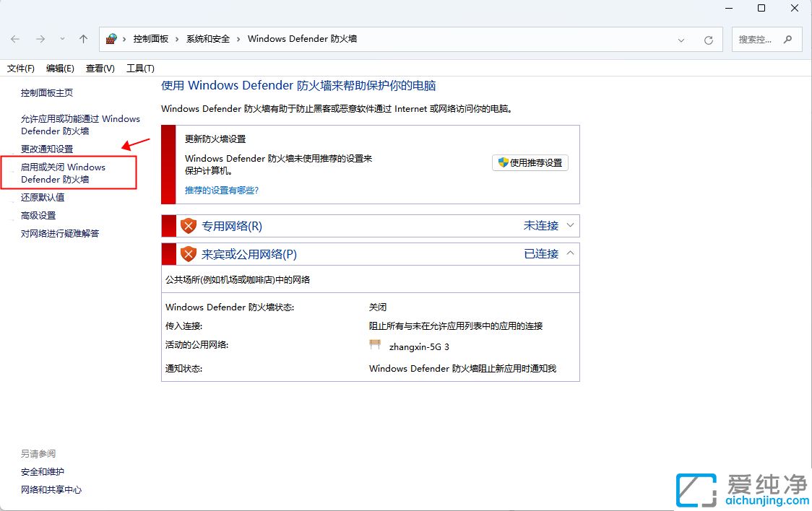Image resolution: width=812 pixels, height=511 pixels.
Task: Click the shield icon beside 专用网络(R)
Action: (x=189, y=226)
